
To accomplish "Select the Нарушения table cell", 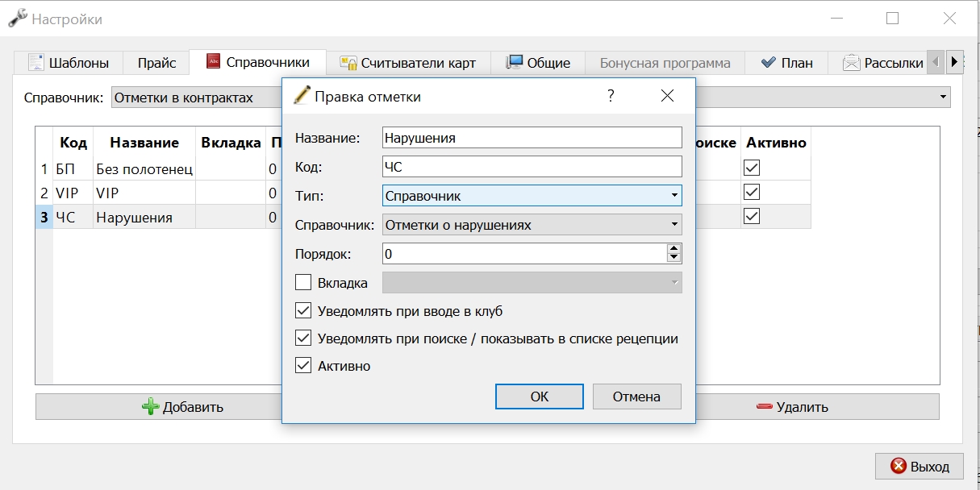I will coord(144,218).
